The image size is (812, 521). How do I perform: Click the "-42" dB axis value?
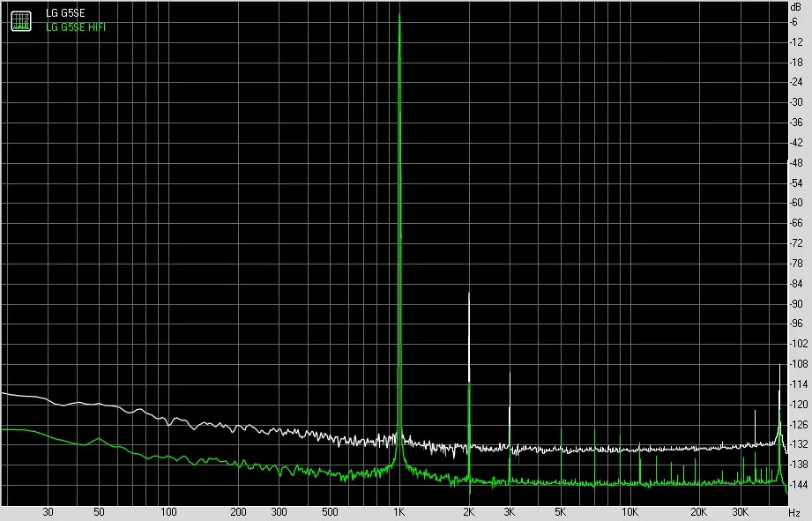click(x=796, y=143)
